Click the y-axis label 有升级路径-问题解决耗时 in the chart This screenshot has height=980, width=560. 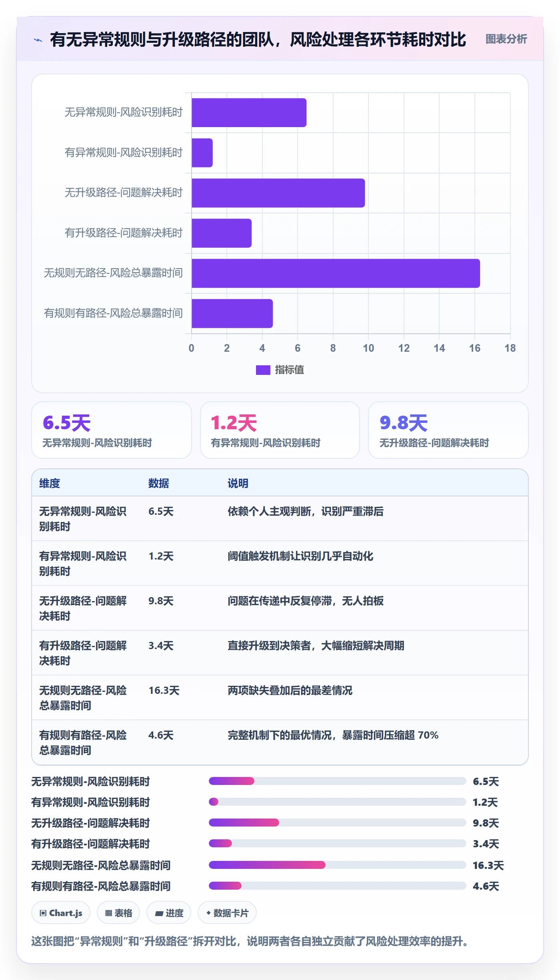(124, 233)
